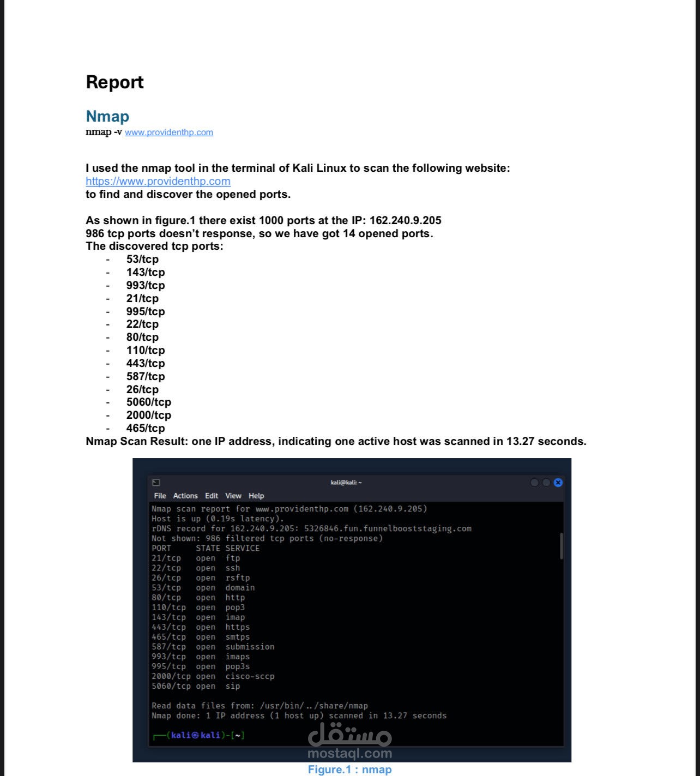Click the terminal row '995/tcp open pop3s'
700x776 pixels.
pyautogui.click(x=201, y=666)
